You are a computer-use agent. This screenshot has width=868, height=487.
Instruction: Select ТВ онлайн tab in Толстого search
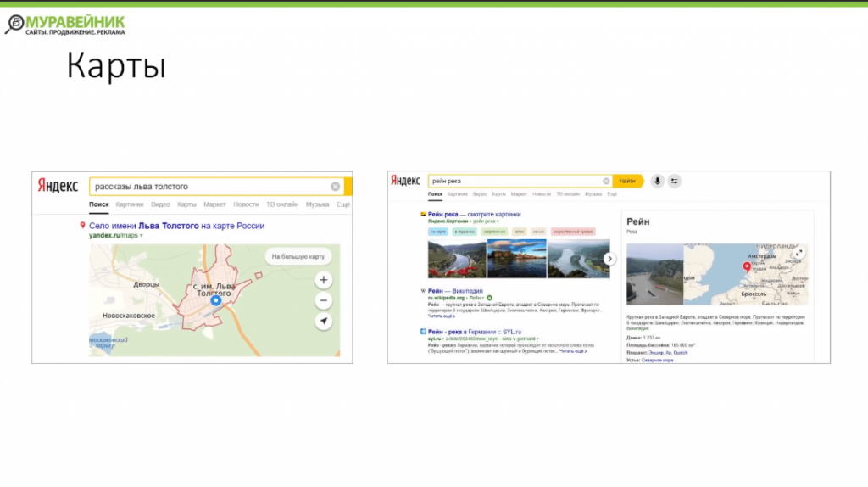pos(282,204)
